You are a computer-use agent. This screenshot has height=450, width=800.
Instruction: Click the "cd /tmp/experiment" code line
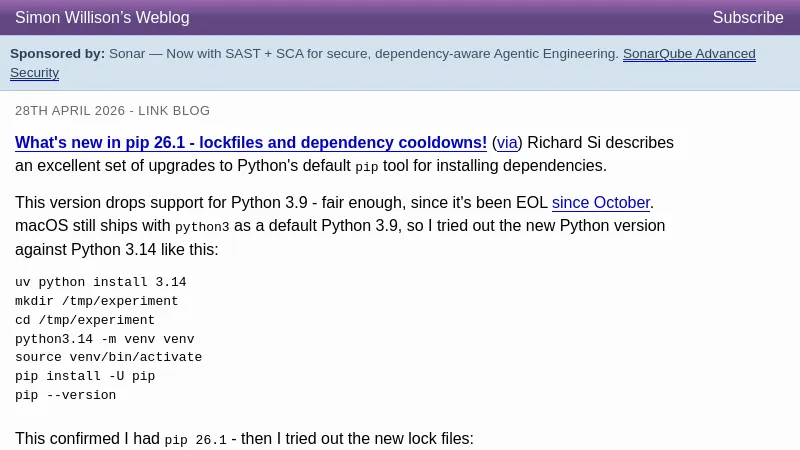(85, 321)
